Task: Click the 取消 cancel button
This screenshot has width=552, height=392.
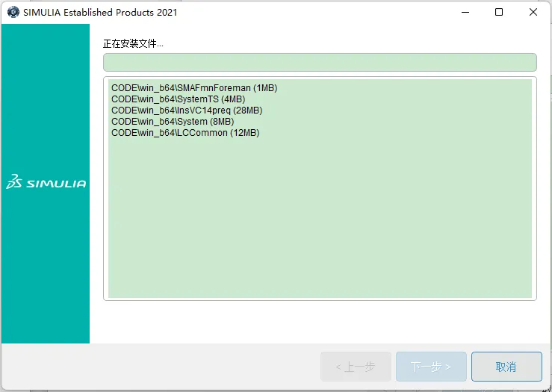Action: [x=506, y=367]
